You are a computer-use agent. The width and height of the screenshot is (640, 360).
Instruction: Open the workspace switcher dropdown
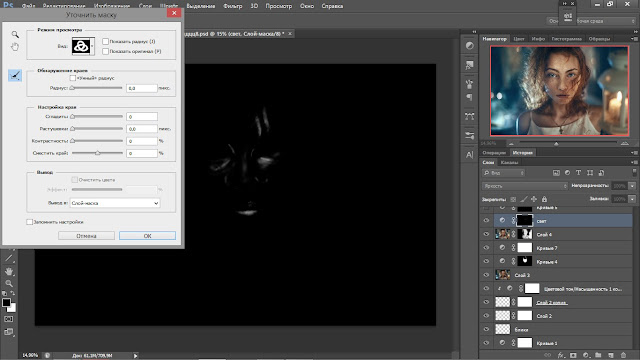click(591, 21)
